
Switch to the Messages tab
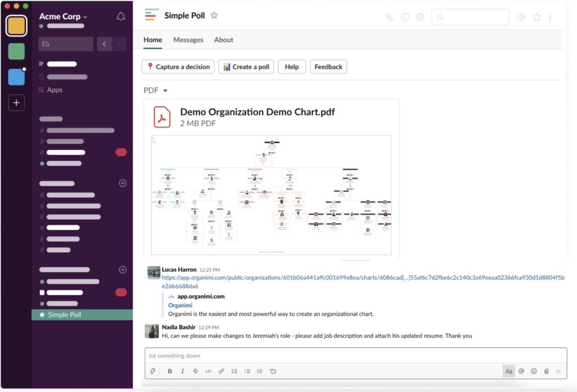188,40
